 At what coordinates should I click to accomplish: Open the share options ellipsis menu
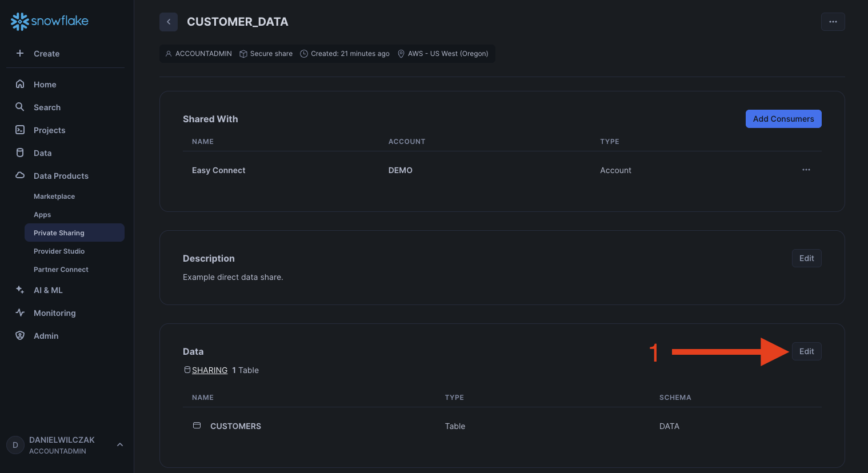point(833,22)
